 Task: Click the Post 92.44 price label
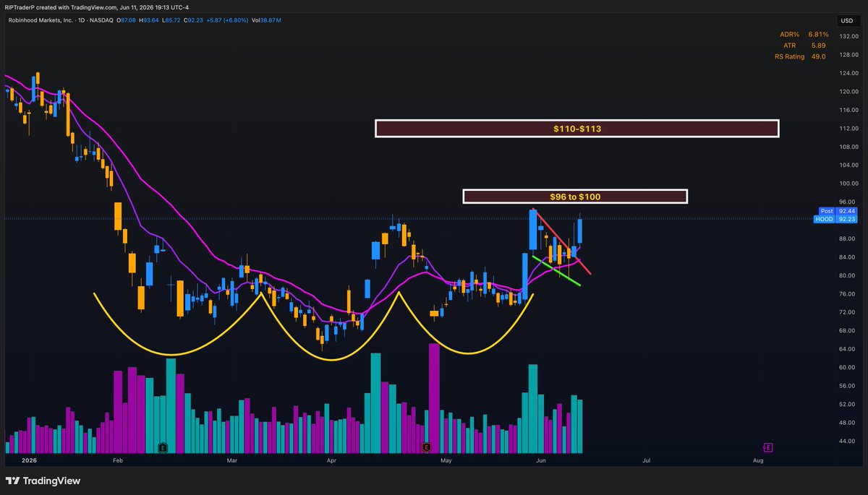pos(836,211)
